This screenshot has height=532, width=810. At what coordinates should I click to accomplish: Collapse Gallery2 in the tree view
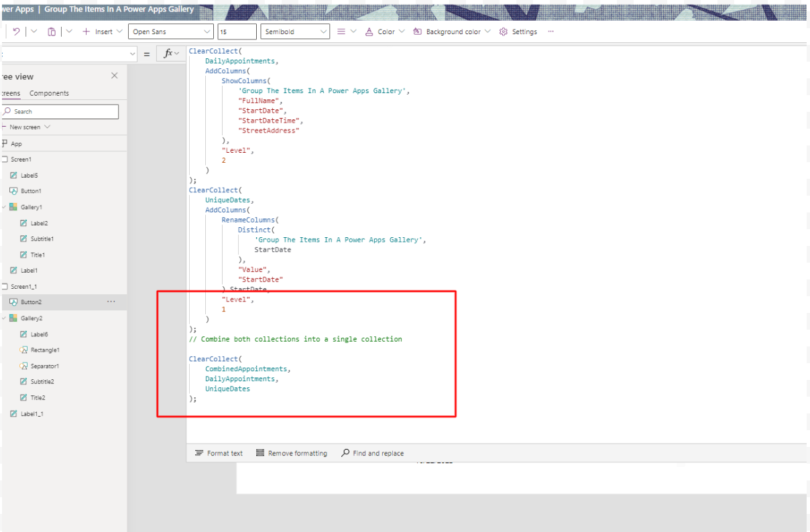5,318
